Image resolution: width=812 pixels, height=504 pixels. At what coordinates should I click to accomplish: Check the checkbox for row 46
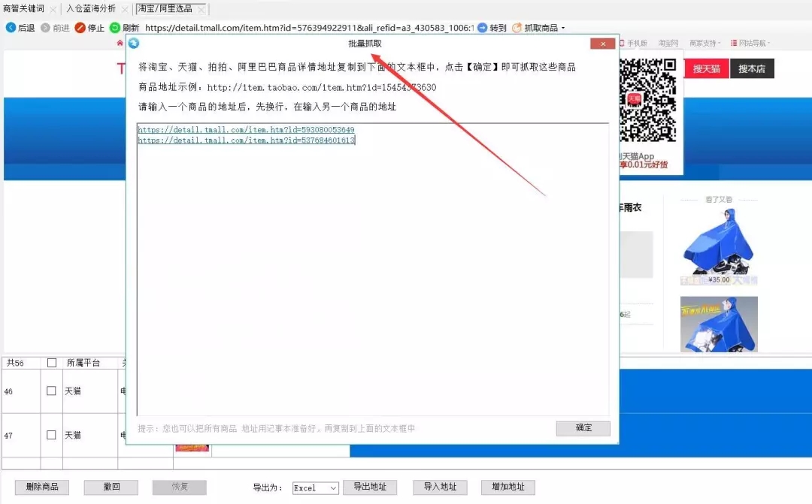click(x=51, y=391)
